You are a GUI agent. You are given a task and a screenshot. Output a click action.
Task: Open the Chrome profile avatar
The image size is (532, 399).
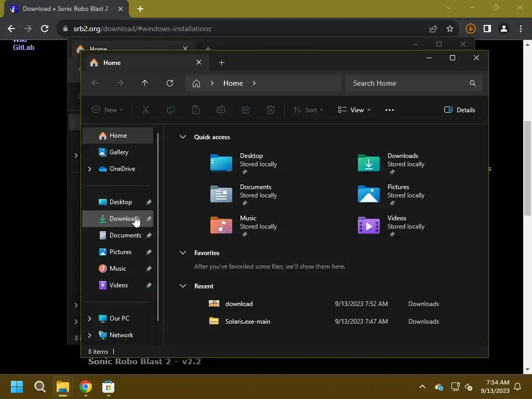(x=504, y=29)
